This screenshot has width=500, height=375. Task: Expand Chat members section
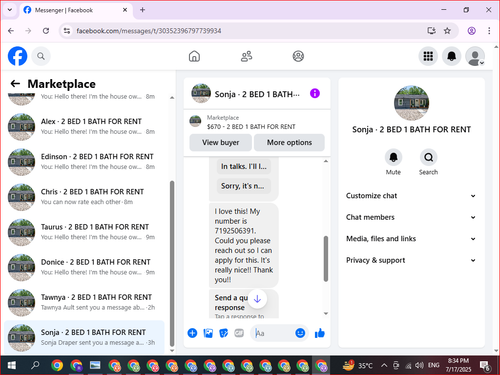click(411, 217)
